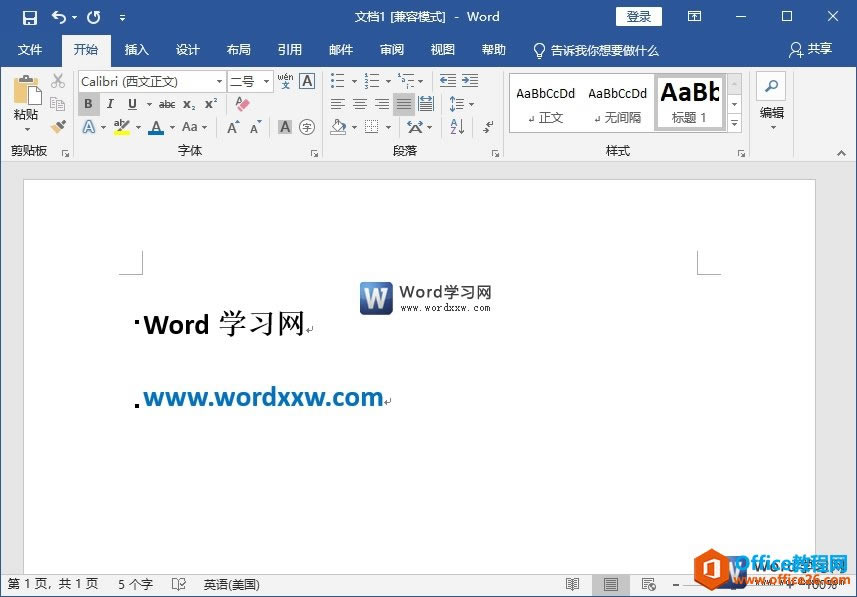Select the superscript icon
This screenshot has width=857, height=597.
209,104
